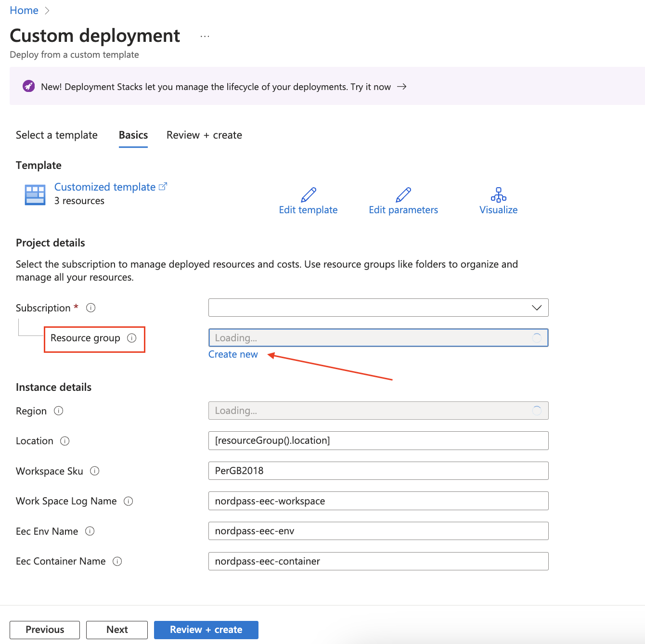
Task: Click the Deployment Stacks rocket icon
Action: click(29, 86)
